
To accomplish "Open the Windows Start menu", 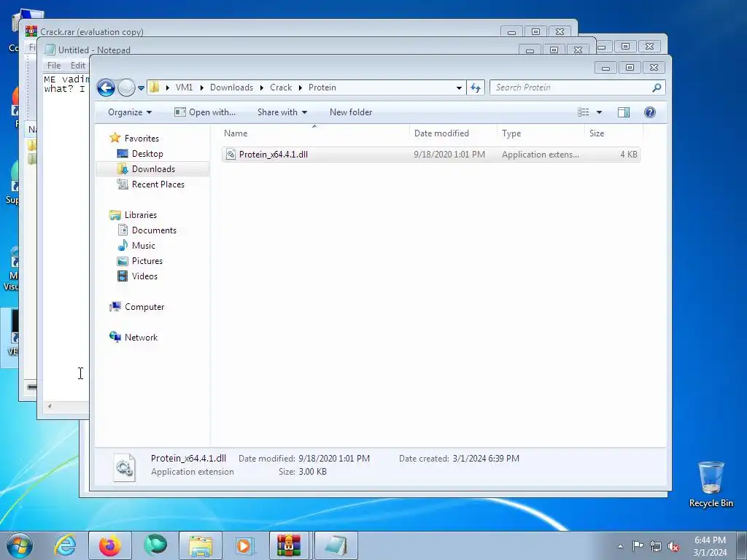I will [20, 545].
